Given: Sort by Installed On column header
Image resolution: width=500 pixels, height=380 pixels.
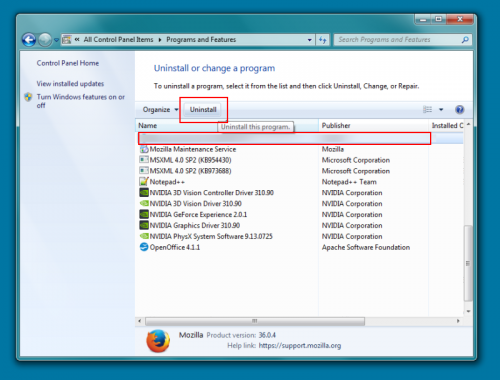Looking at the screenshot, I should pos(446,126).
